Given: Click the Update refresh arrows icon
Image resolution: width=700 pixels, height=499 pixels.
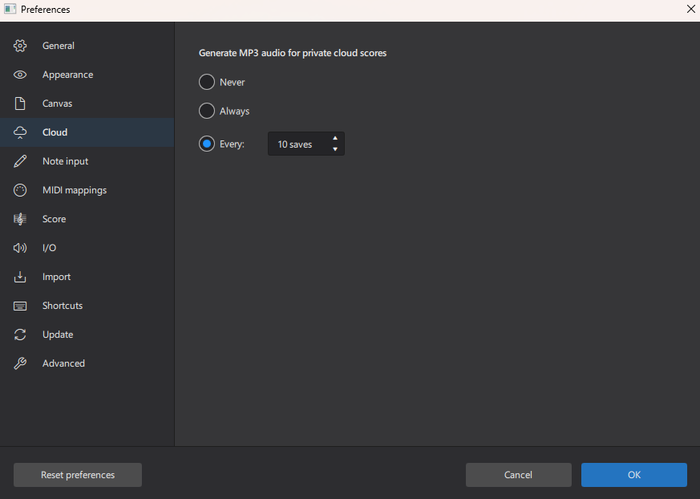Looking at the screenshot, I should 20,335.
